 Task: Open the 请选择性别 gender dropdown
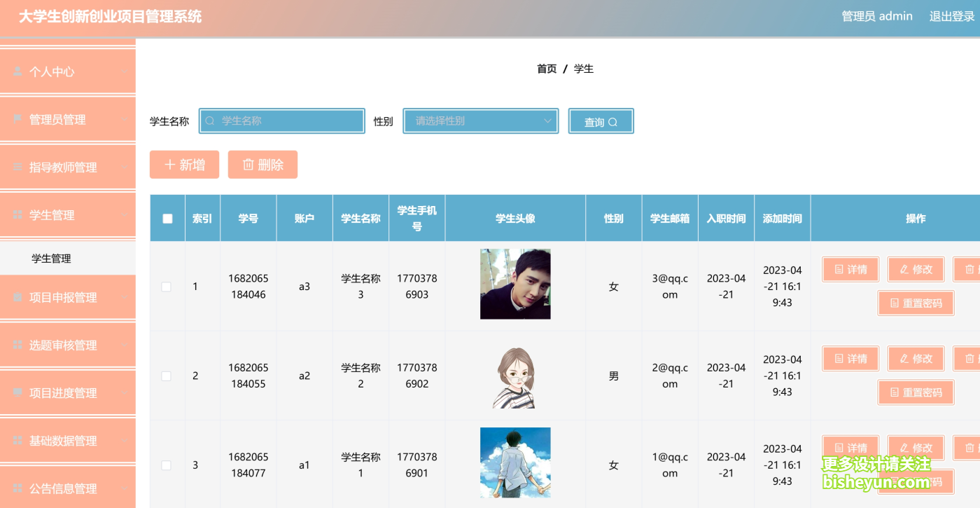pyautogui.click(x=481, y=121)
